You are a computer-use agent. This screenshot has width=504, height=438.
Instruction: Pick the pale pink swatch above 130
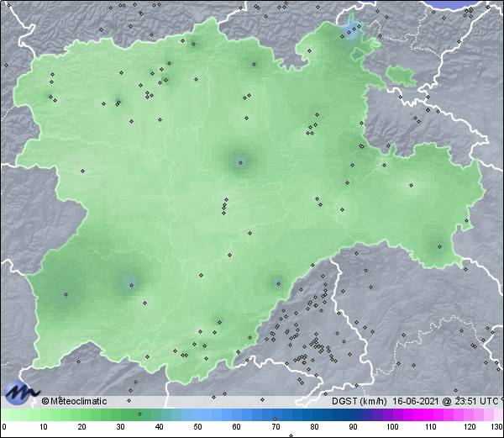499,414
